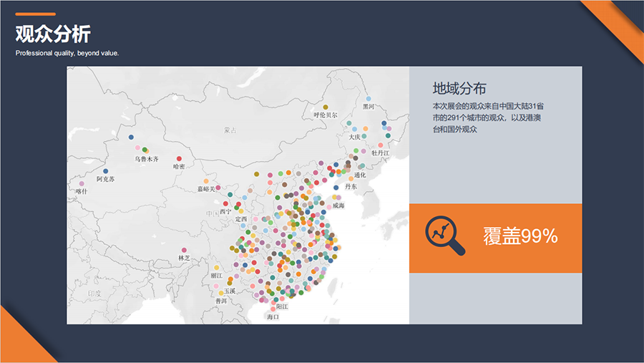Click the 林芝 label on the map

pyautogui.click(x=184, y=258)
